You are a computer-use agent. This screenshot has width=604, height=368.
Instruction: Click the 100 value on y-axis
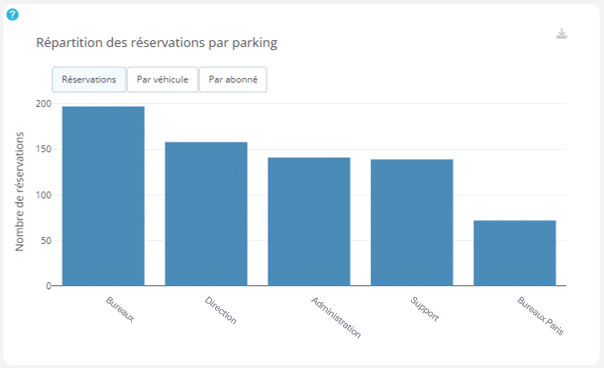click(44, 195)
